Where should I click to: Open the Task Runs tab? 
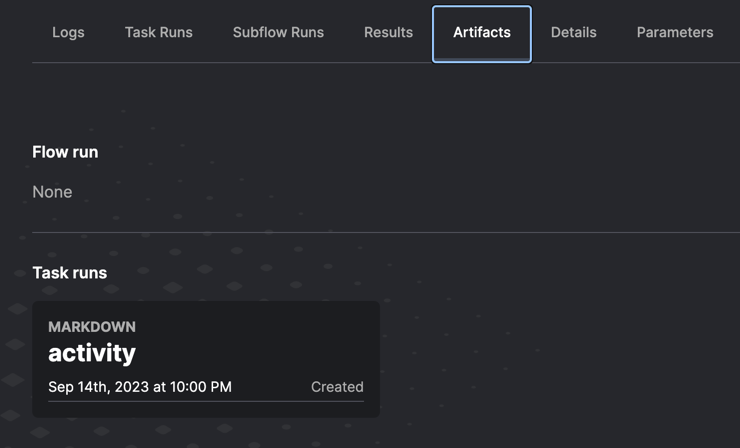coord(159,33)
